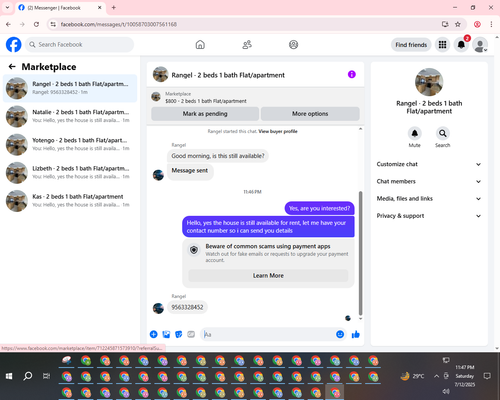Open the Groups icon in the top nav
Viewport: 500px width, 400px height.
293,45
